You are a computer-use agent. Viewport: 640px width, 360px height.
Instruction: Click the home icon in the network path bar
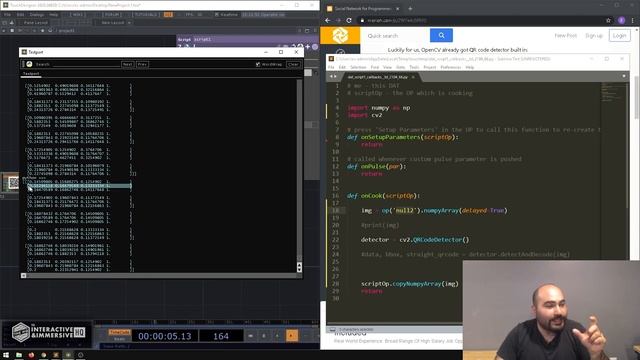[x=50, y=31]
